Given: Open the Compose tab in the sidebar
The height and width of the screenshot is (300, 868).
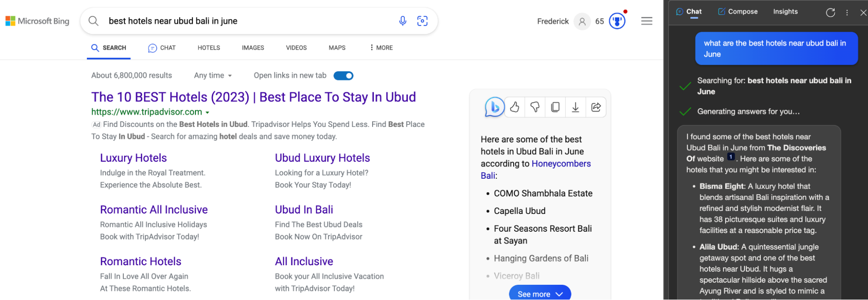Looking at the screenshot, I should click(737, 11).
